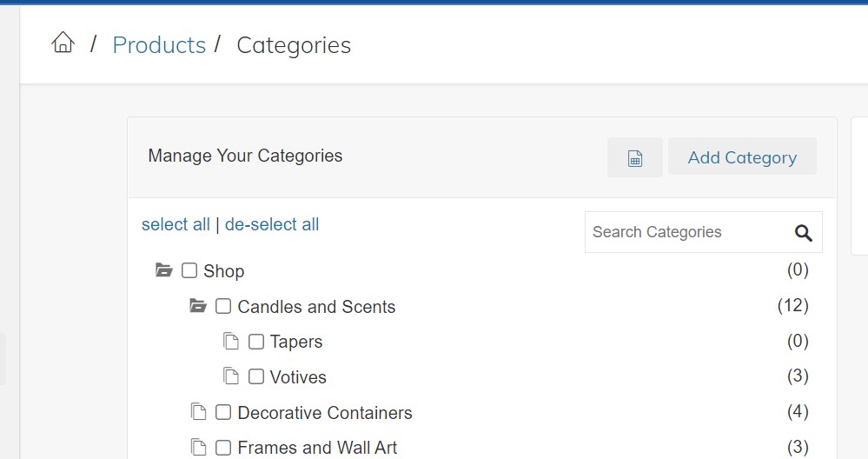The width and height of the screenshot is (868, 459).
Task: Click the page icon beside Decorative Containers
Action: pyautogui.click(x=199, y=412)
